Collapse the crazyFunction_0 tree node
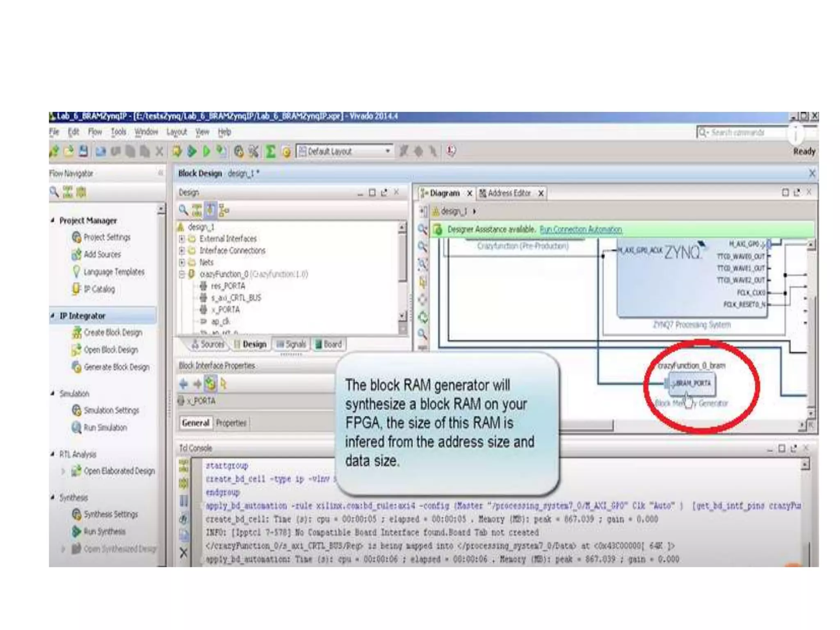 [182, 274]
